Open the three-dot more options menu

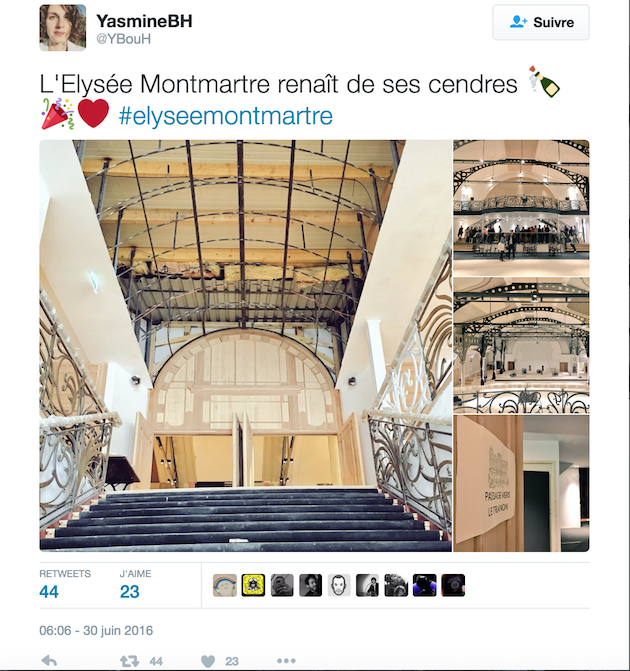pos(286,661)
